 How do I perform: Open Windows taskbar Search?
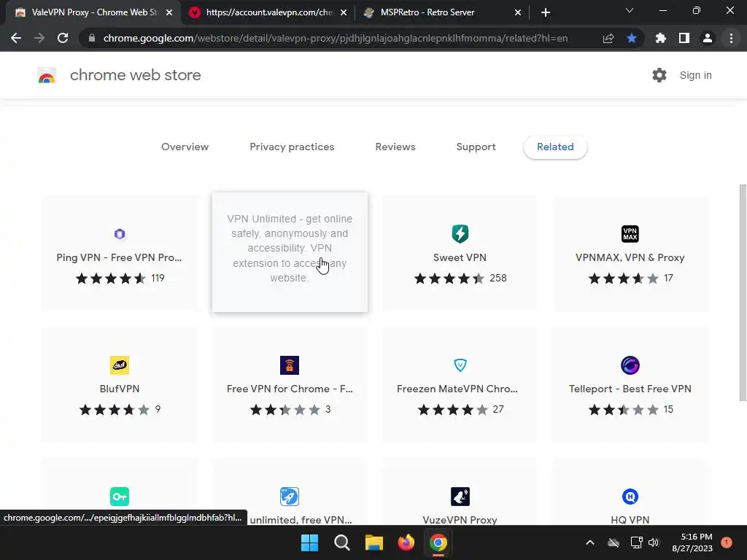click(342, 542)
